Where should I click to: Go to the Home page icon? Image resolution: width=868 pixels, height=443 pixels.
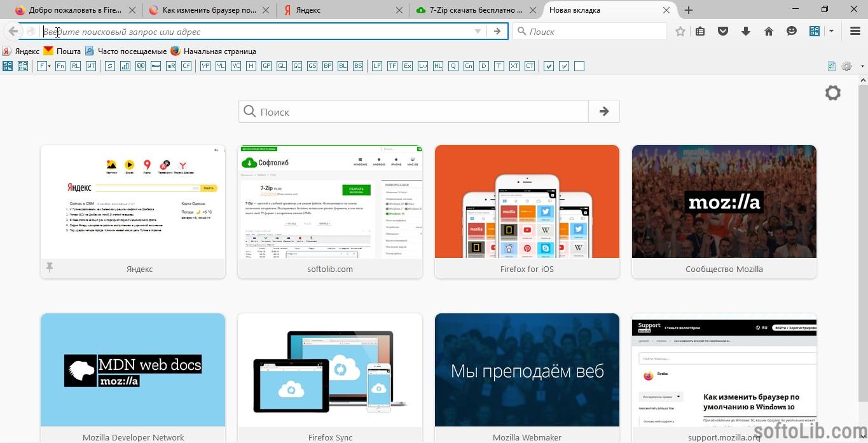point(769,31)
